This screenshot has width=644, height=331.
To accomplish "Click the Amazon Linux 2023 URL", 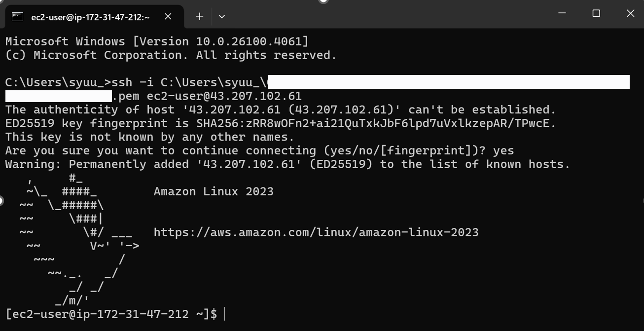I will point(316,232).
